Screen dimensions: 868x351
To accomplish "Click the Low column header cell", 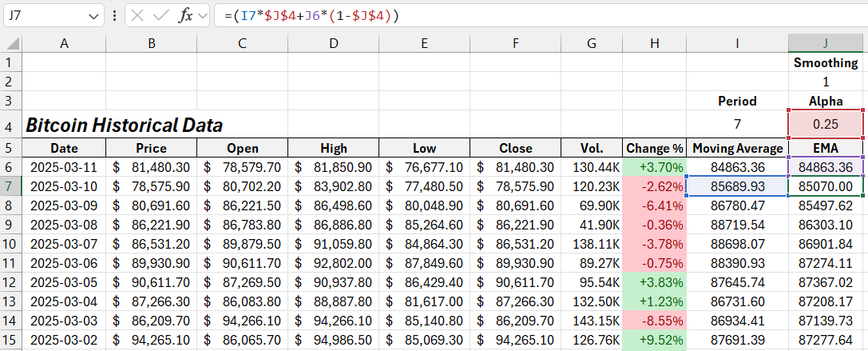I will tap(424, 148).
